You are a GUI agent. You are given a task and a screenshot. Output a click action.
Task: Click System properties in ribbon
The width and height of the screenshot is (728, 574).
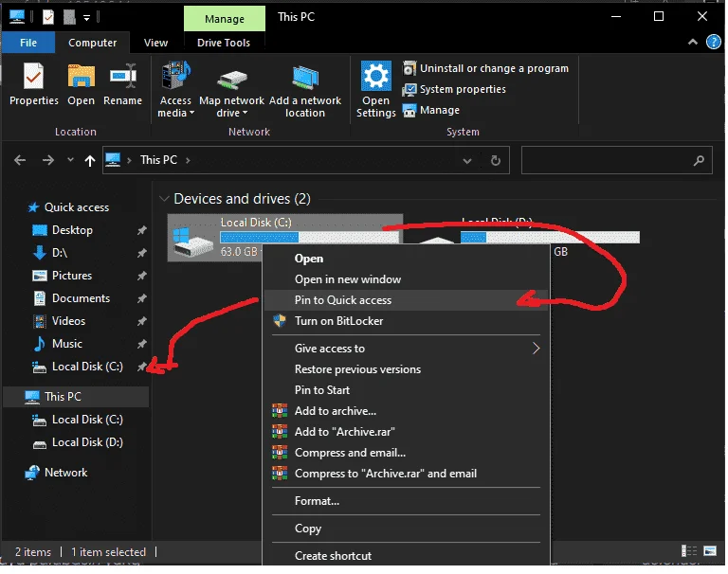click(454, 89)
